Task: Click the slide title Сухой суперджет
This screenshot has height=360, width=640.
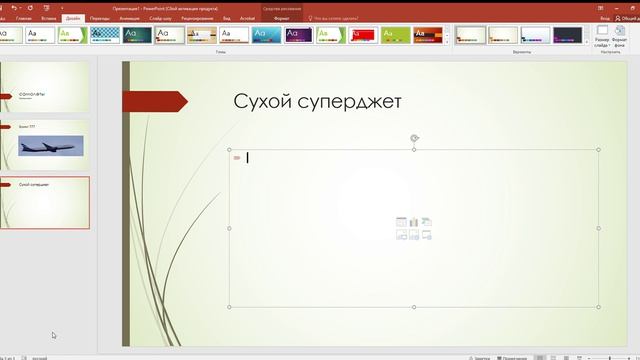Action: point(317,101)
